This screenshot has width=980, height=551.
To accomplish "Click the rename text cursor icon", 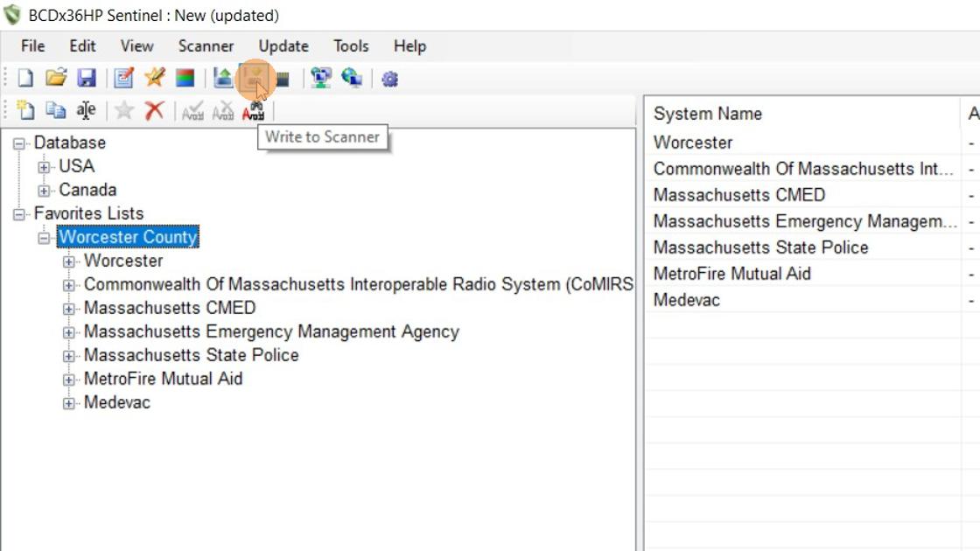I will click(x=87, y=110).
